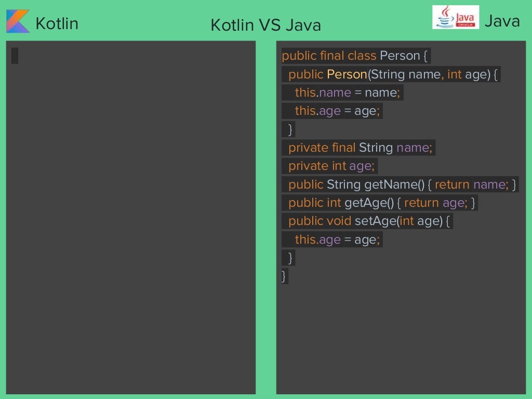The width and height of the screenshot is (532, 399).
Task: Click the Java heading text
Action: [501, 21]
